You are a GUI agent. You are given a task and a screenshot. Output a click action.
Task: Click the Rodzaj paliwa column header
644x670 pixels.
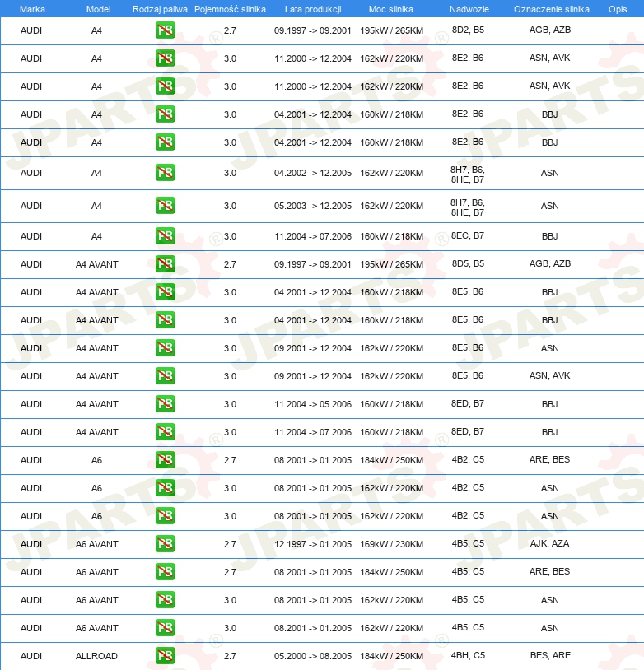160,9
